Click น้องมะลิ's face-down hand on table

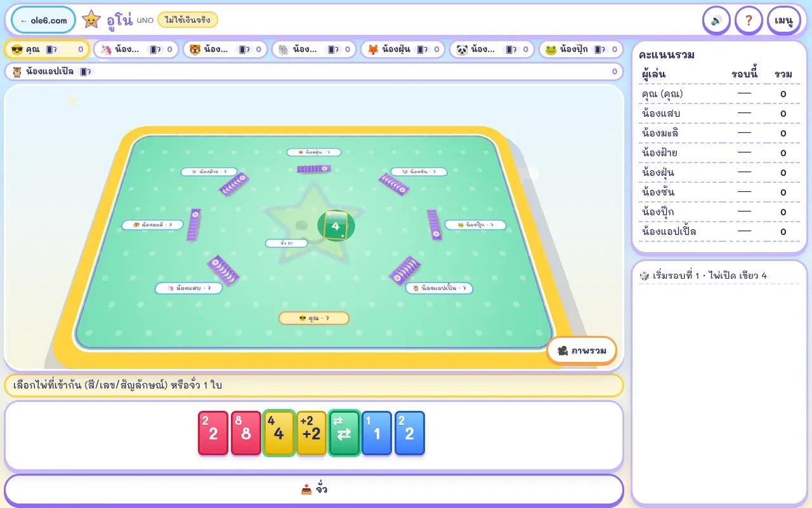[x=194, y=225]
